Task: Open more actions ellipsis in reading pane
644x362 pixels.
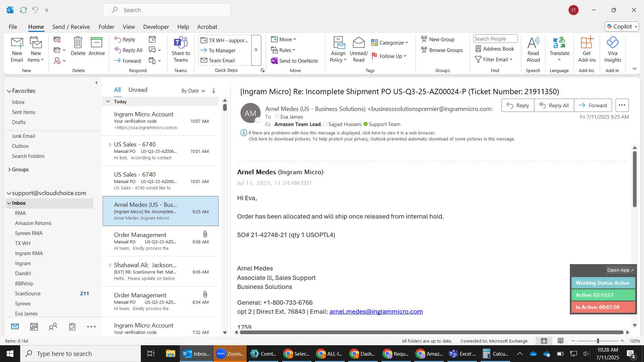Action: (x=622, y=105)
